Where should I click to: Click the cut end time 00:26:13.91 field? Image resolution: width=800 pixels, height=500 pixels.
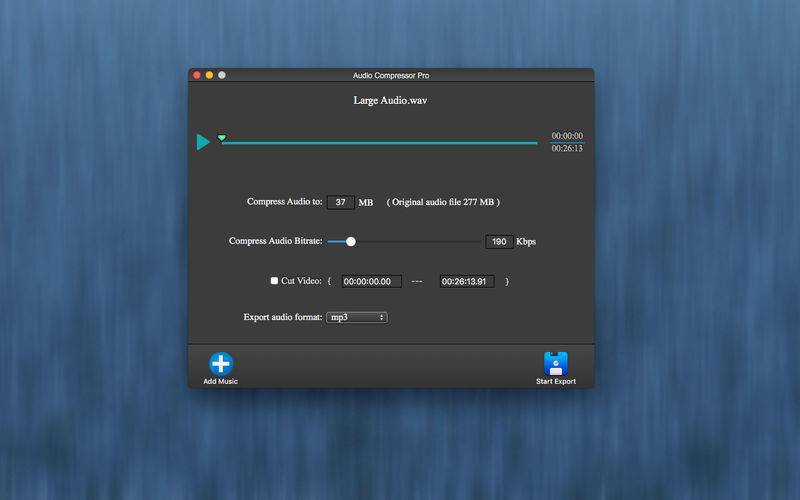tap(467, 281)
